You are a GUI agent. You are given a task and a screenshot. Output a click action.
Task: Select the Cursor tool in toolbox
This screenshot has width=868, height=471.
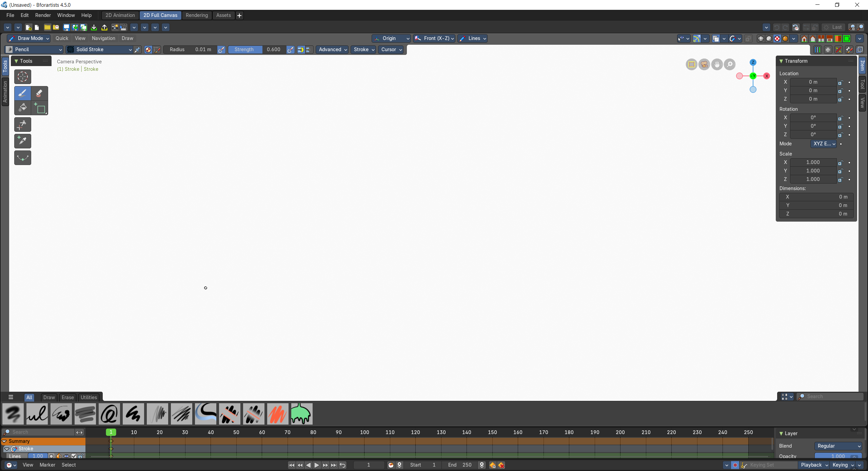coord(23,77)
